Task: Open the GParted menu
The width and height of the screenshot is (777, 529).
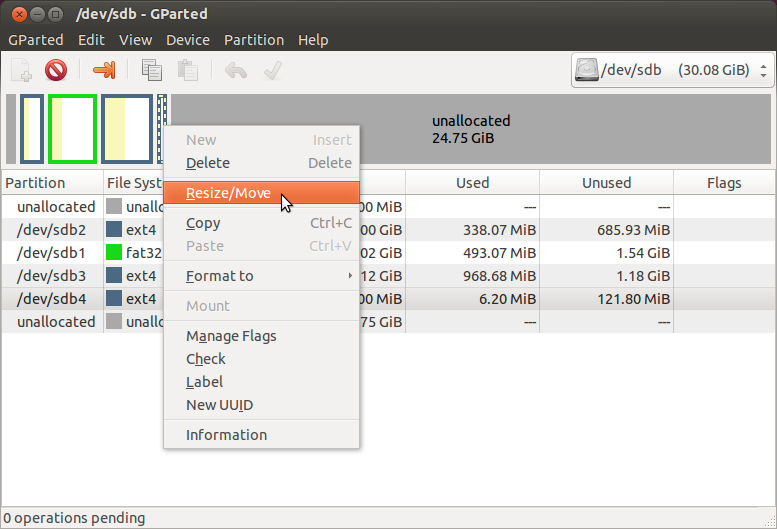Action: tap(36, 40)
